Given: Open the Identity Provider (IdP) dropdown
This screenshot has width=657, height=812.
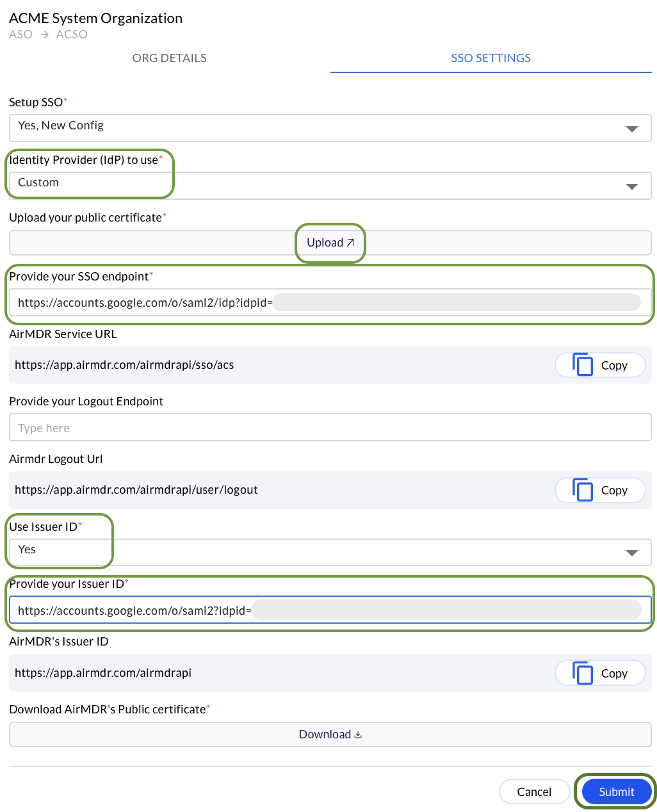Looking at the screenshot, I should click(x=632, y=186).
